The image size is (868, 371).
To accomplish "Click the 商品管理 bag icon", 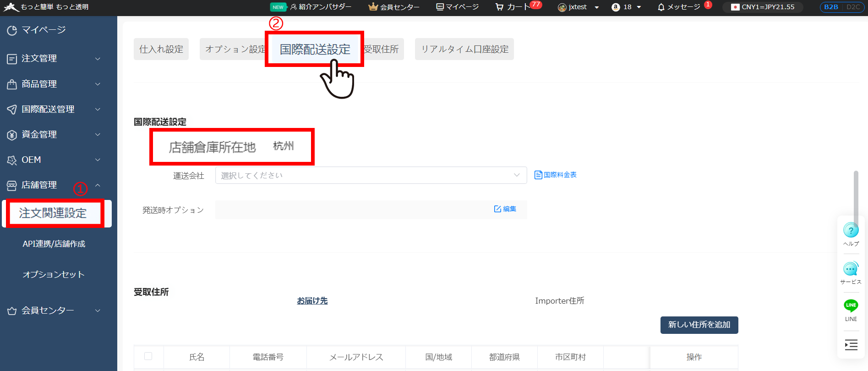I will click(x=12, y=84).
